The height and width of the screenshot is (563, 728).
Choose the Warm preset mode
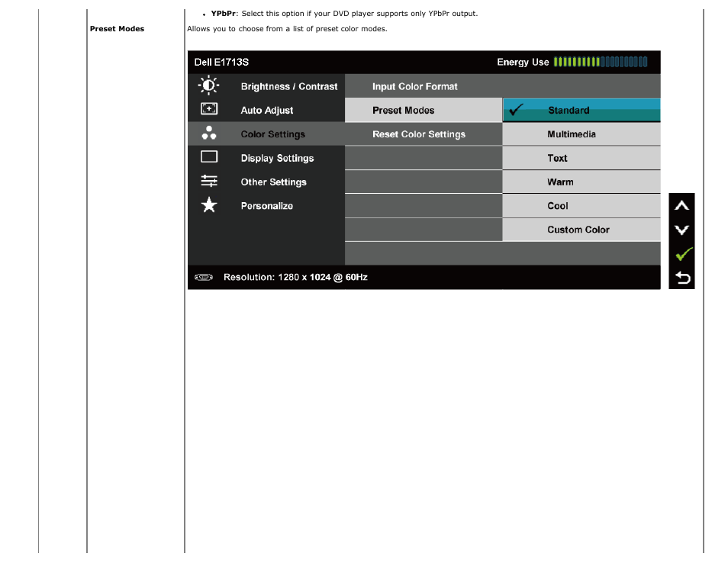click(x=581, y=182)
